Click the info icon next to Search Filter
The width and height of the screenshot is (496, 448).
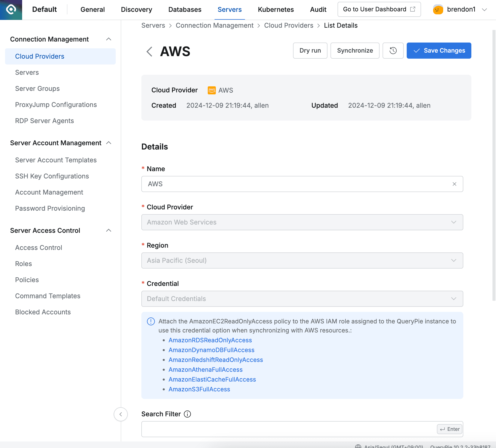[187, 414]
